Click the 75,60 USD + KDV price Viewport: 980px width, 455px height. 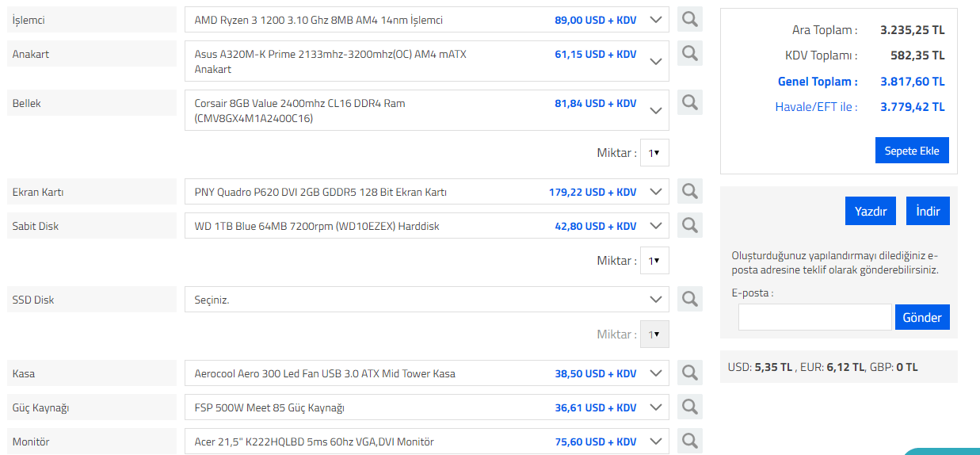pyautogui.click(x=596, y=442)
